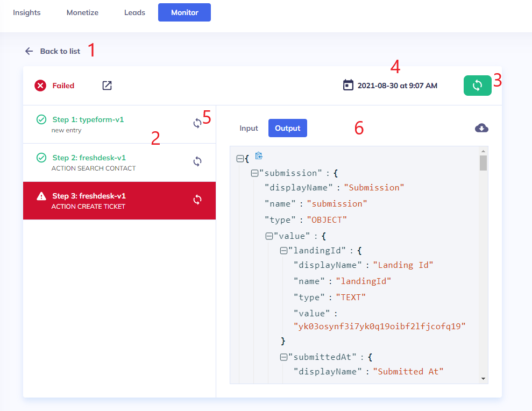Click the green retry run button

click(x=477, y=86)
